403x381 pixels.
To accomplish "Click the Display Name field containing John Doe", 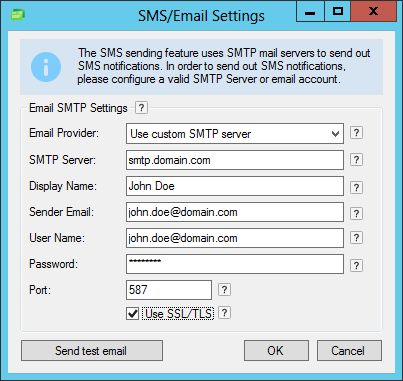I will pyautogui.click(x=235, y=186).
